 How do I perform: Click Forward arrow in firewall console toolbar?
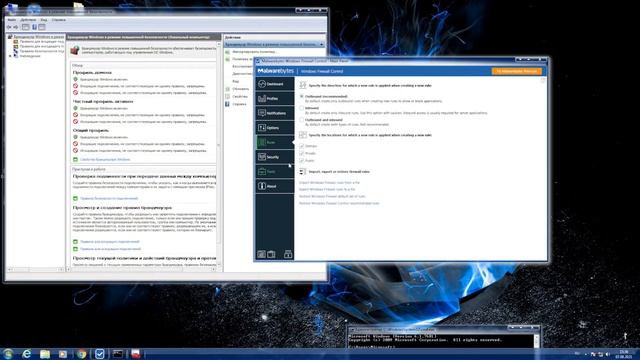pyautogui.click(x=16, y=27)
